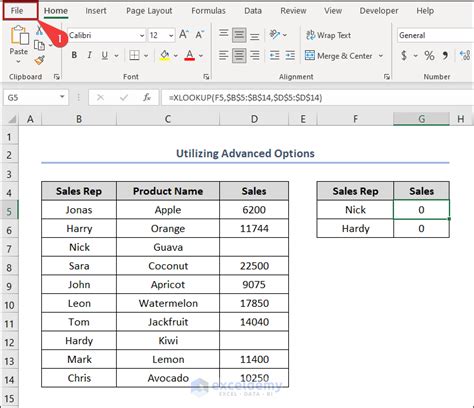Click the formula bar Enter checkmark icon
The height and width of the screenshot is (408, 474).
point(124,97)
